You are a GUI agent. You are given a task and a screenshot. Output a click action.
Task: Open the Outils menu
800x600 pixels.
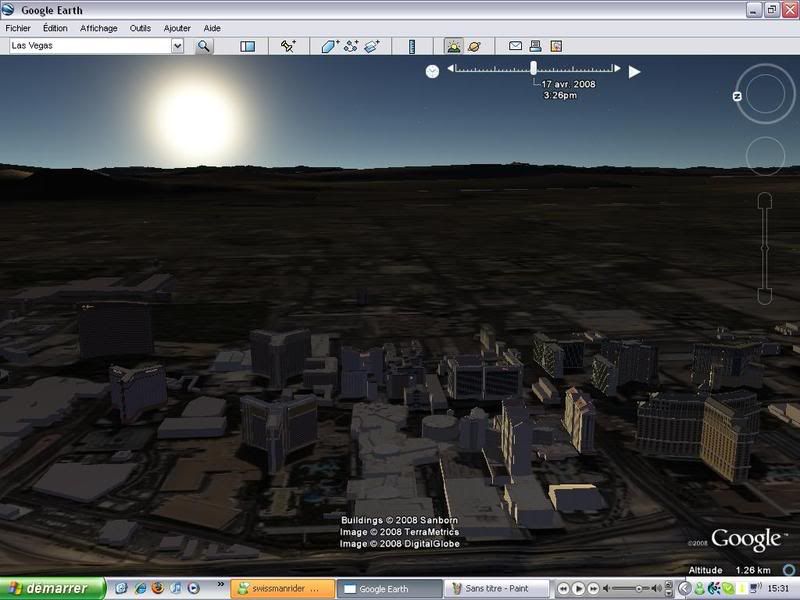click(140, 28)
